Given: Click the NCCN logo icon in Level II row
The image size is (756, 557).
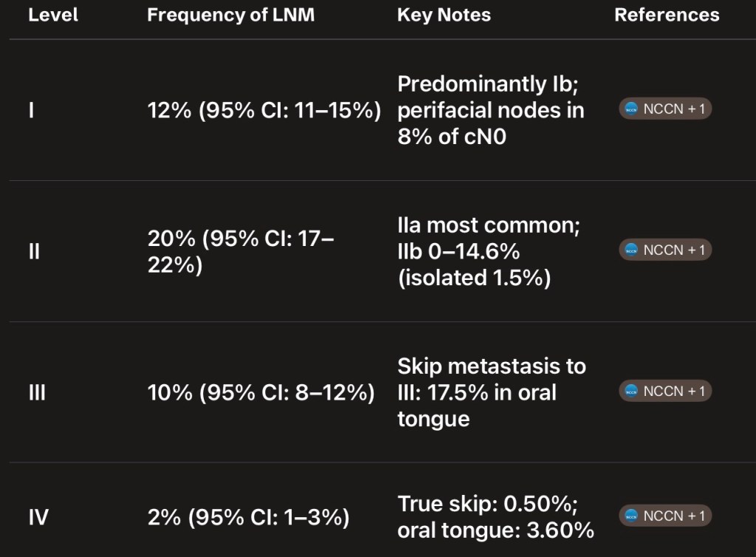Looking at the screenshot, I should [631, 250].
